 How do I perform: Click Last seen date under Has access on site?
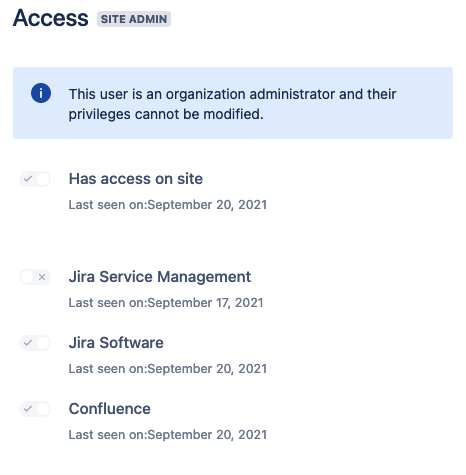pos(168,205)
